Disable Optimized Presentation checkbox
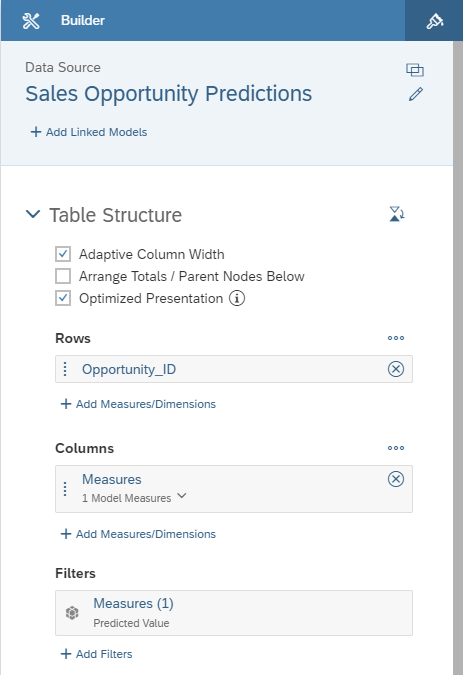This screenshot has height=675, width=463. (x=63, y=298)
